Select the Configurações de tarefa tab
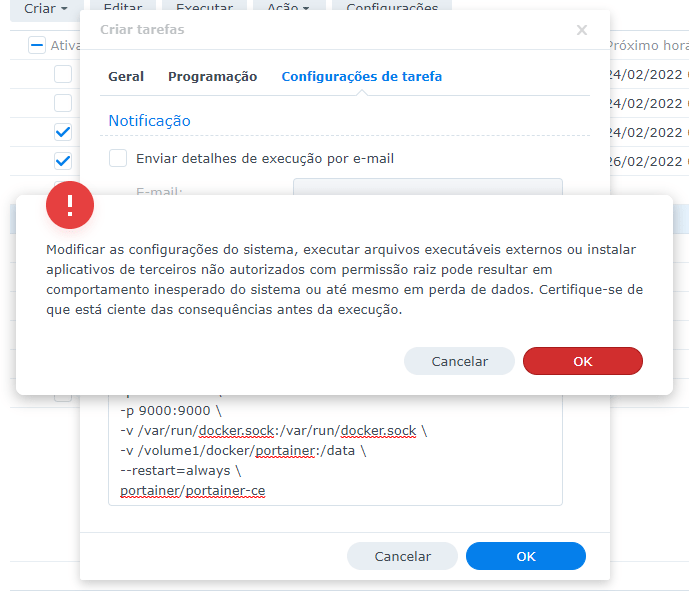 coord(361,76)
